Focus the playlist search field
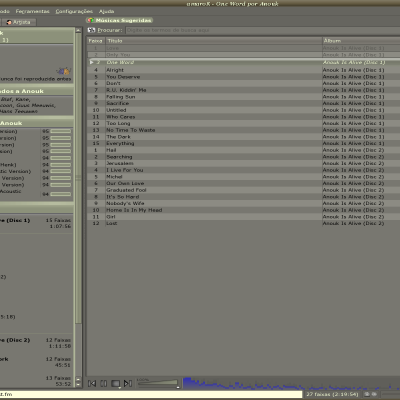Viewport: 400px width, 400px height. tap(262, 30)
